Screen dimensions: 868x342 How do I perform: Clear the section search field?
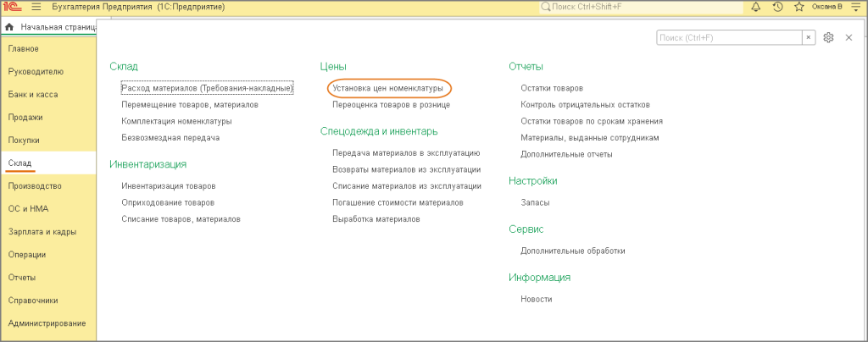click(809, 38)
